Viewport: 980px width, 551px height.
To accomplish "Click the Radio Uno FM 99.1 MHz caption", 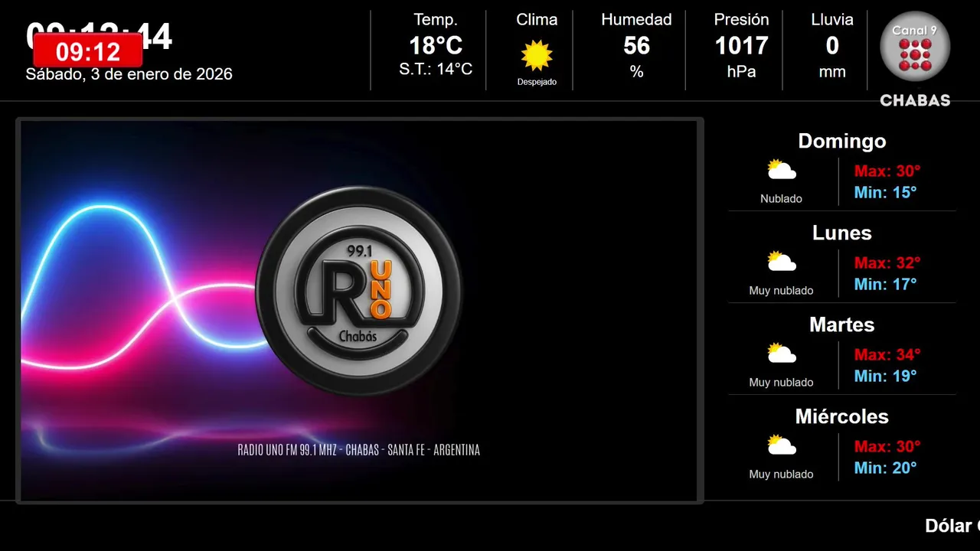I will tap(359, 450).
